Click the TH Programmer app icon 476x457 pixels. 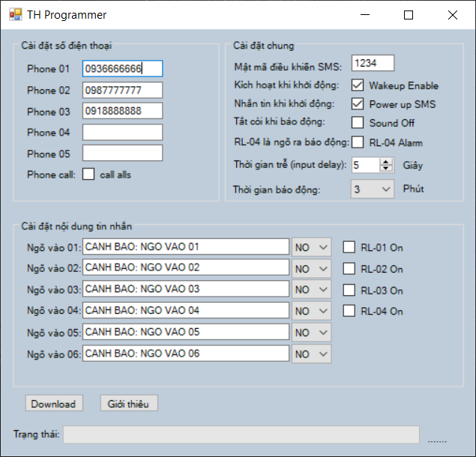(15, 15)
